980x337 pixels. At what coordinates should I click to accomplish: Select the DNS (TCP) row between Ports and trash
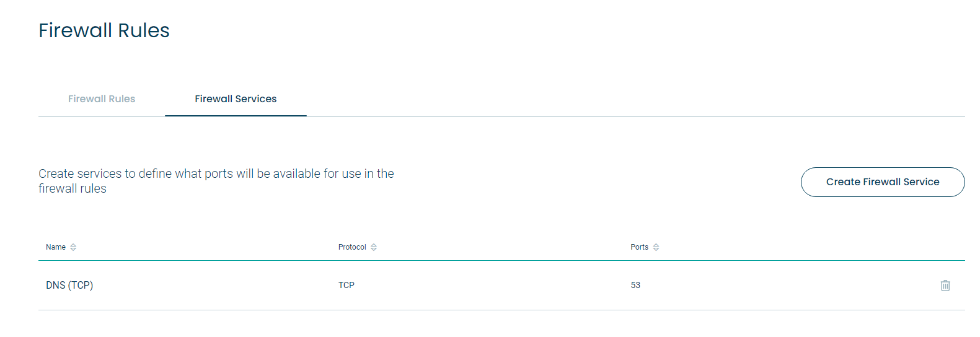pos(787,285)
